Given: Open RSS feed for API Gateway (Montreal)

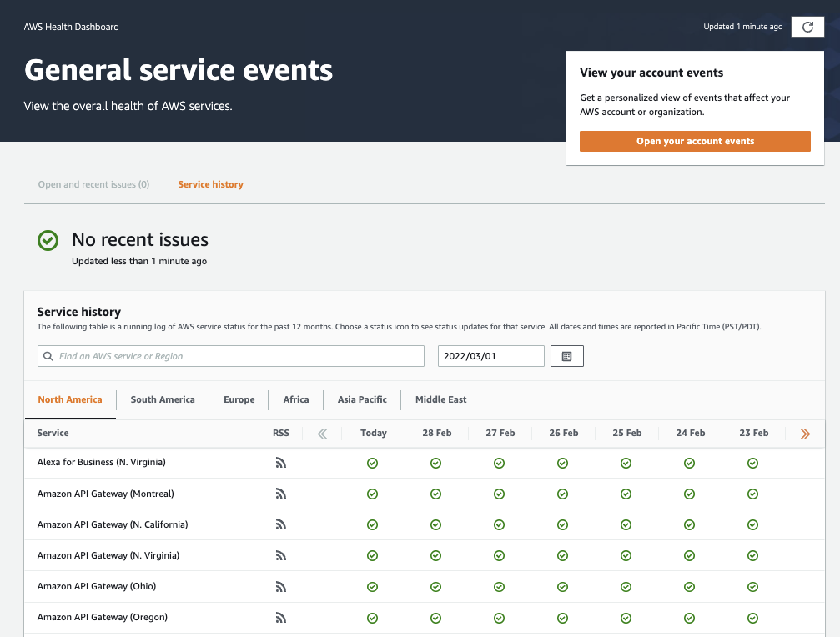Looking at the screenshot, I should point(281,494).
